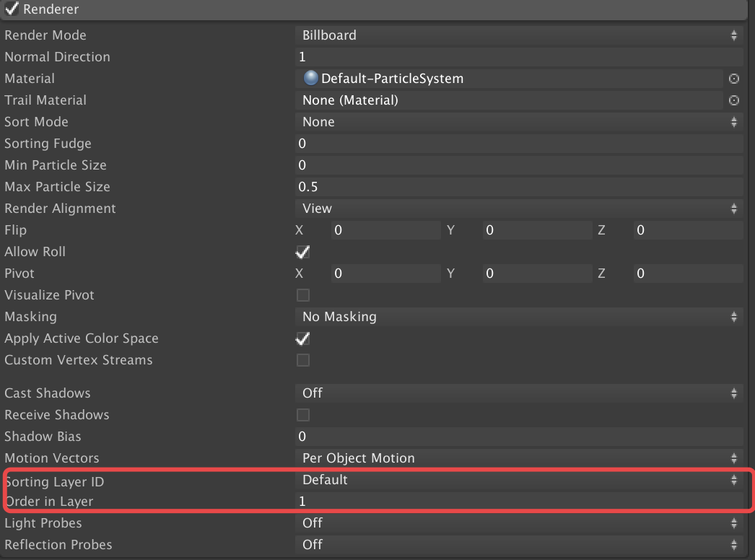This screenshot has width=755, height=560.
Task: Click the Reflection Probes dropdown arrow icon
Action: (734, 544)
